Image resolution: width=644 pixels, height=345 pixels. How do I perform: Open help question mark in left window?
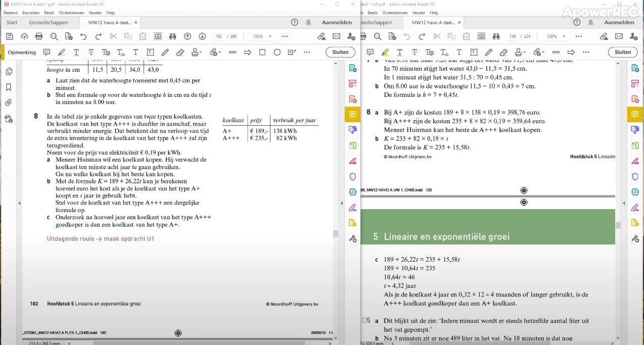click(x=295, y=23)
